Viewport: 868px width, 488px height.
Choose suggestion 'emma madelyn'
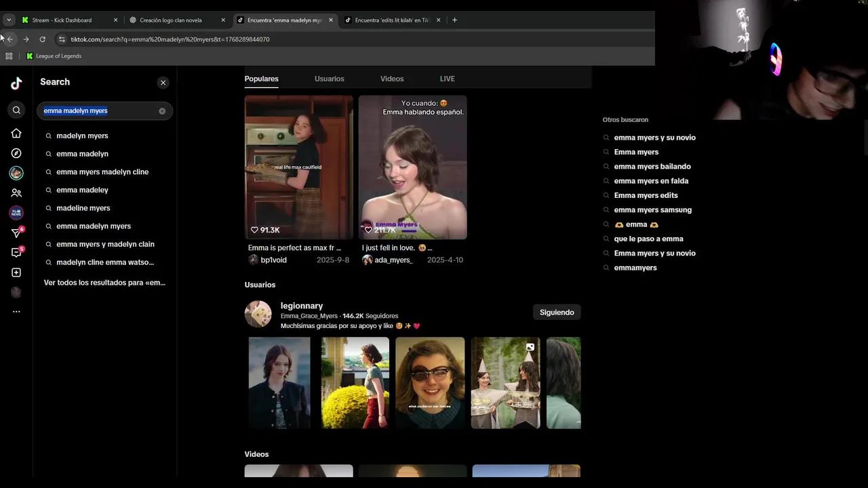point(82,154)
